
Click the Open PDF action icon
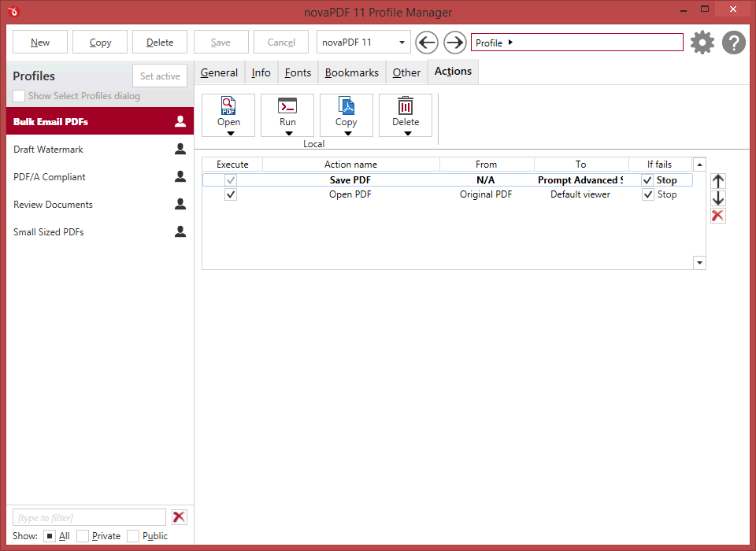pyautogui.click(x=228, y=105)
